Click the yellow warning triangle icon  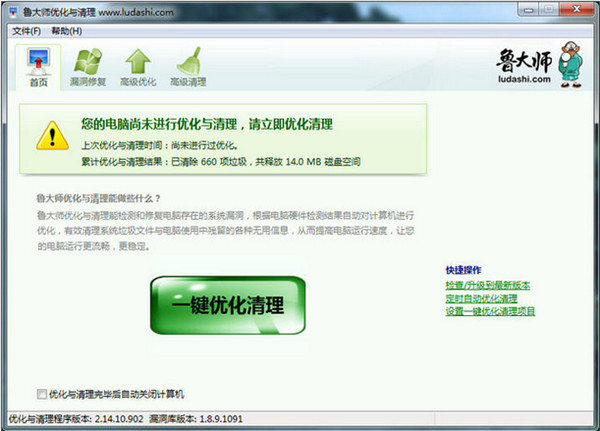(52, 136)
